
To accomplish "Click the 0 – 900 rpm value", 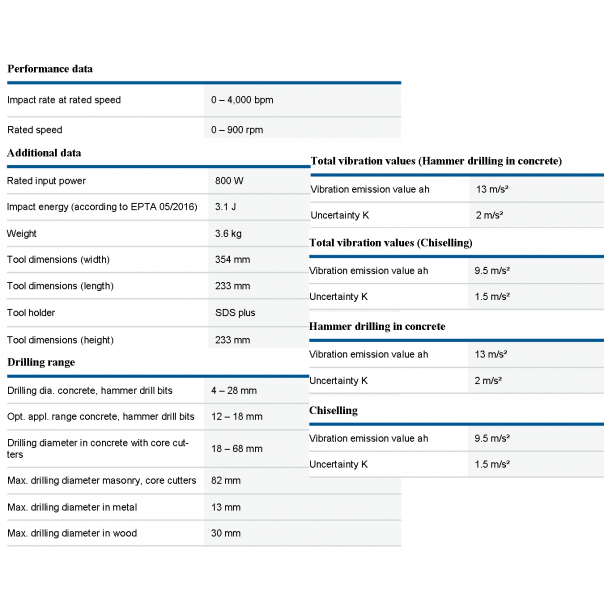I will (237, 130).
